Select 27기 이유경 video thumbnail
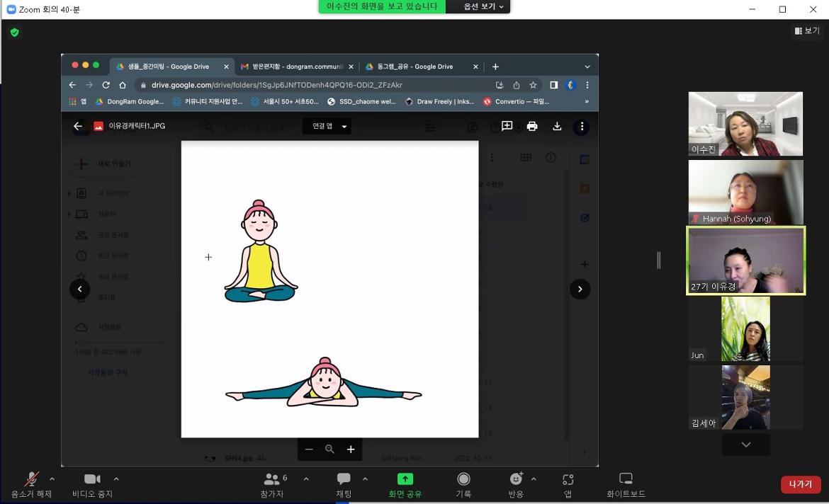The height and width of the screenshot is (504, 829). click(x=745, y=260)
